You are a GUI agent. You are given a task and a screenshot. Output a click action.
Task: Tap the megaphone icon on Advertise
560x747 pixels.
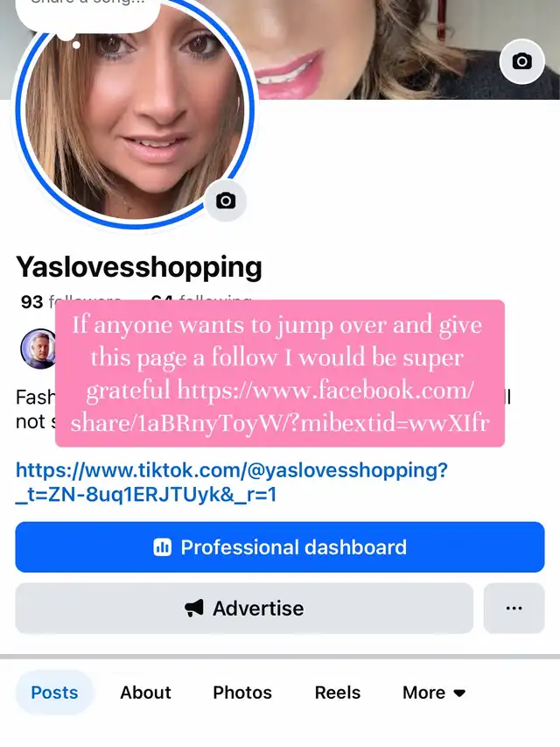point(193,608)
